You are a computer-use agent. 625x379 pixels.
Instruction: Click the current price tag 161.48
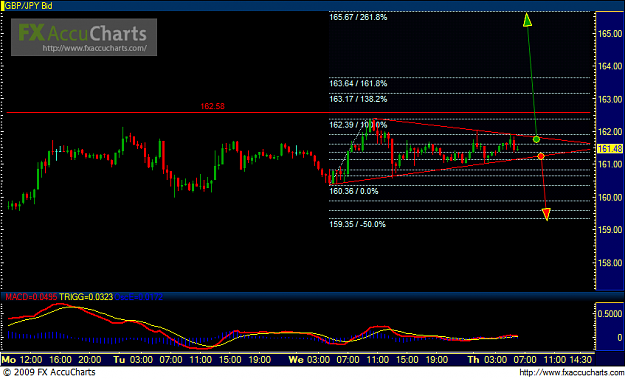click(x=610, y=149)
